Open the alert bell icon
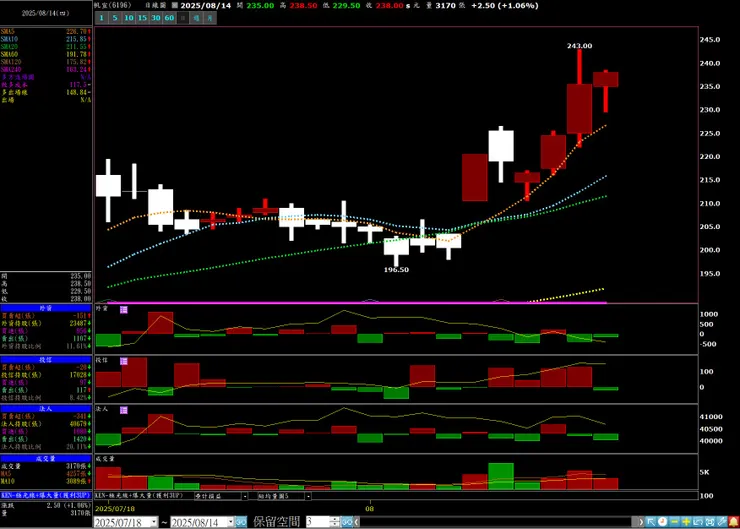740x529 pixels. point(733,522)
